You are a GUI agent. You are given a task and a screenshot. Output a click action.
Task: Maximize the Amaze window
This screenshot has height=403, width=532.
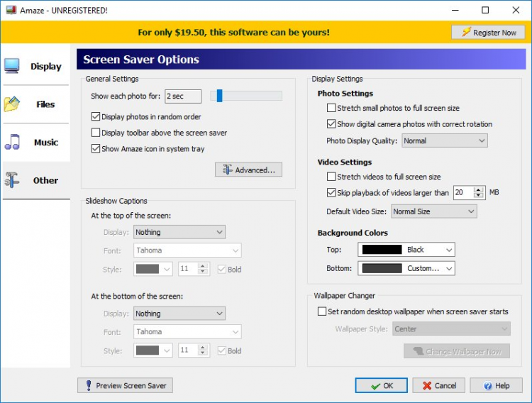(x=485, y=10)
